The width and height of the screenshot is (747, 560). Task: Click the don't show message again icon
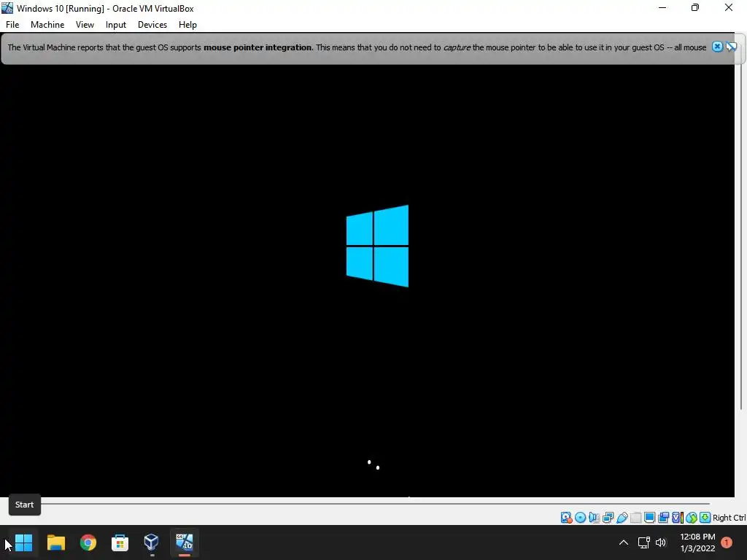[x=731, y=47]
